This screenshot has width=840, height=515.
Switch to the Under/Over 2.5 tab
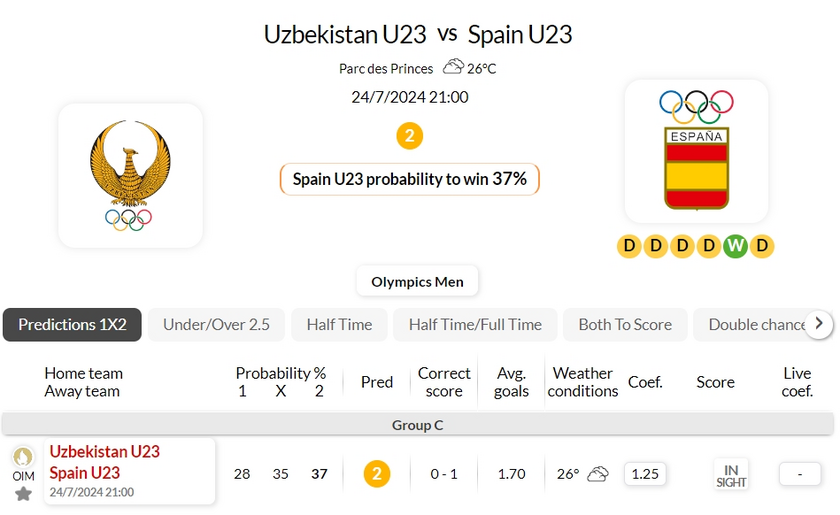(216, 324)
